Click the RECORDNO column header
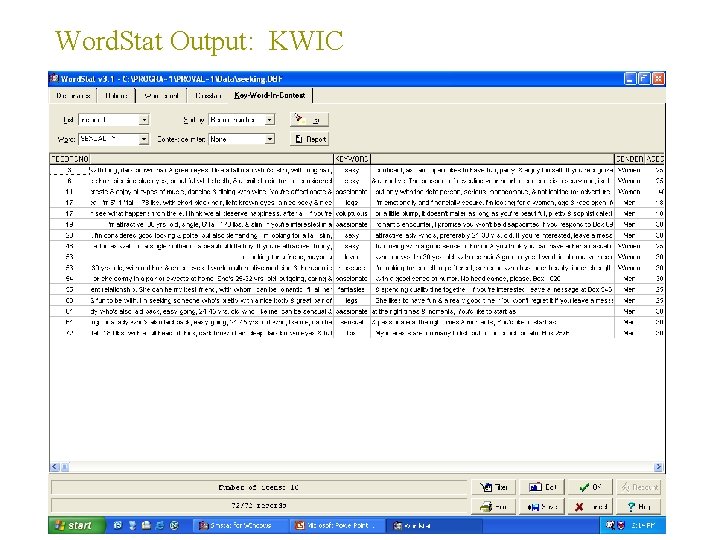 click(70, 159)
